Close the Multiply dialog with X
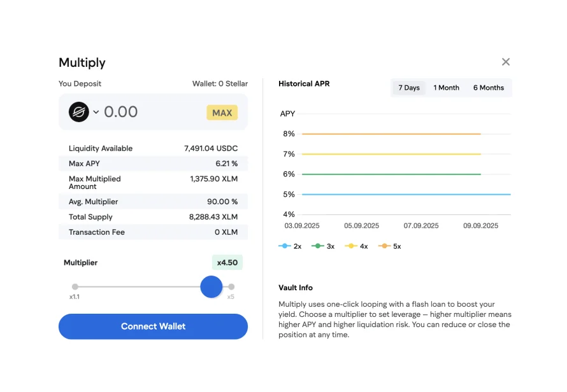The height and width of the screenshot is (392, 567). pyautogui.click(x=505, y=62)
